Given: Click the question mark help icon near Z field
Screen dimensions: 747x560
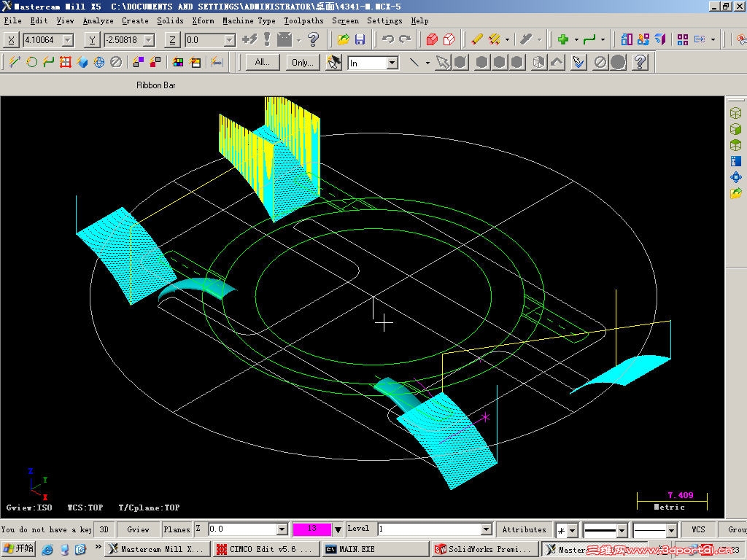Looking at the screenshot, I should [313, 39].
